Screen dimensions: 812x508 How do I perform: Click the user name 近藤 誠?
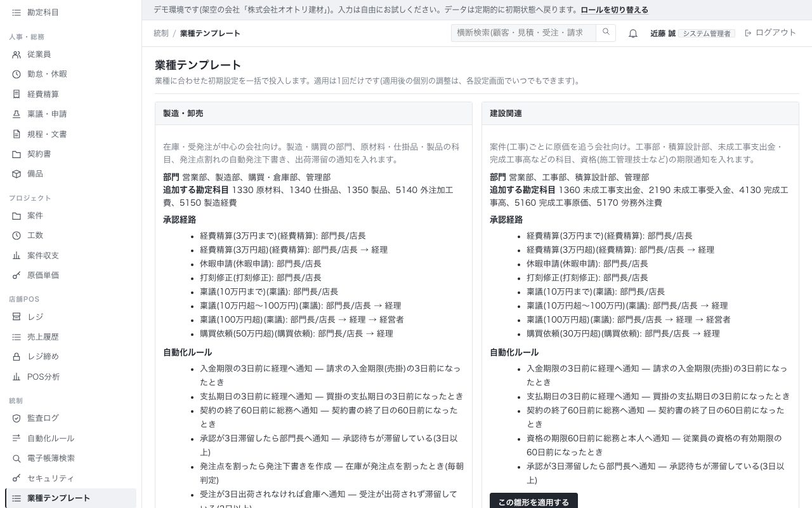[x=663, y=33]
